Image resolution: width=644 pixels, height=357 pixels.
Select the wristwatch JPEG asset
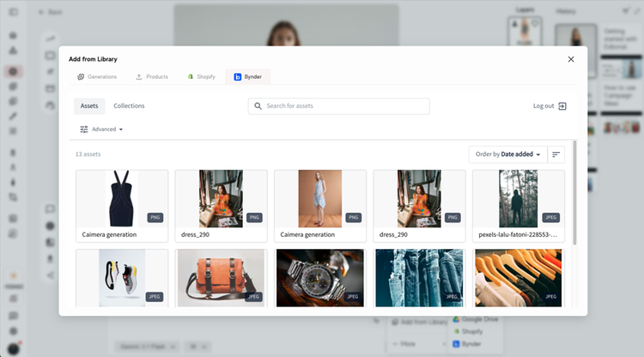tap(320, 278)
